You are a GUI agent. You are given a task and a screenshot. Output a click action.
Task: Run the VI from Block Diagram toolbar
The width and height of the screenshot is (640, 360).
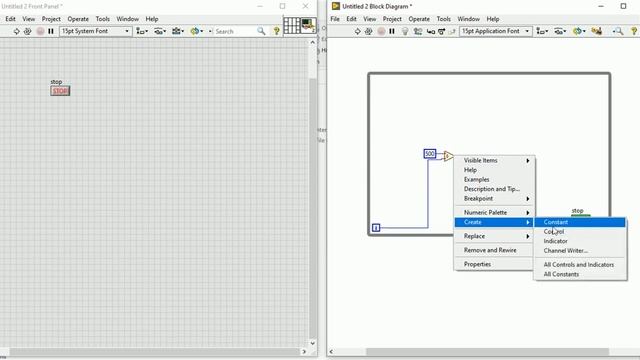(358, 31)
